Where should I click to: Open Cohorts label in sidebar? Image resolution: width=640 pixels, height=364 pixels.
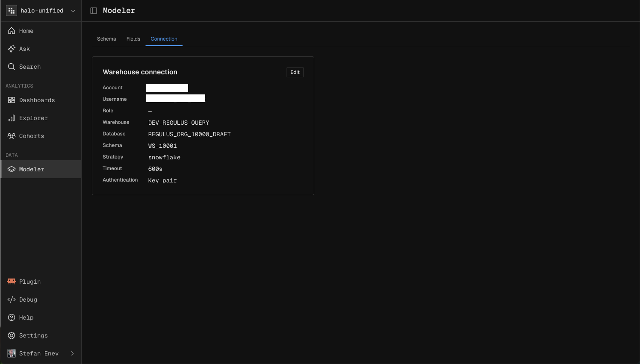[x=32, y=136]
